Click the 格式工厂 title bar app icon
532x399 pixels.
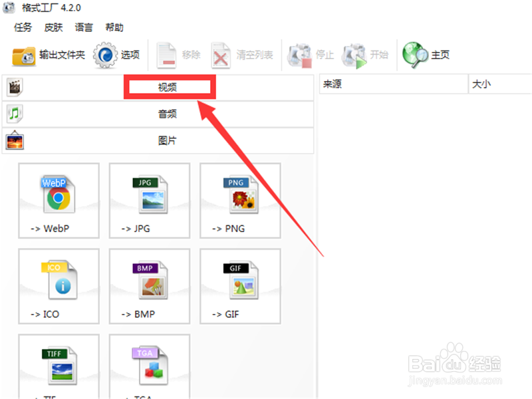coord(9,7)
